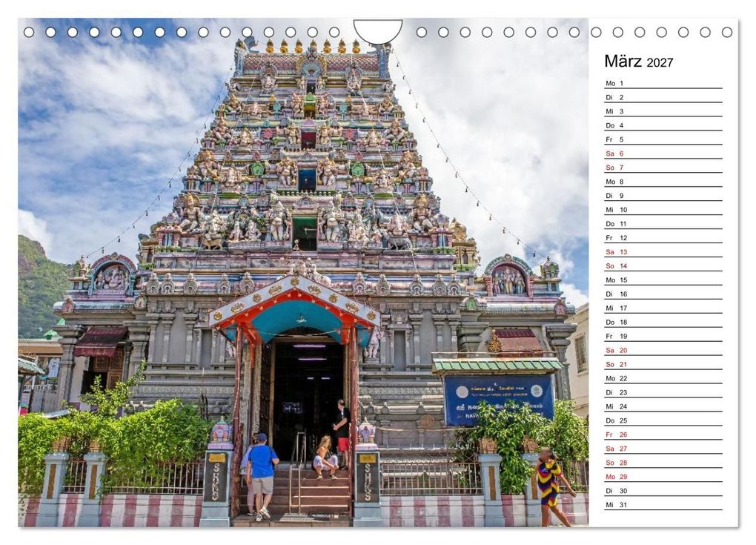756x545 pixels.
Task: Select the red 'Sa 27' row
Action: pyautogui.click(x=663, y=449)
